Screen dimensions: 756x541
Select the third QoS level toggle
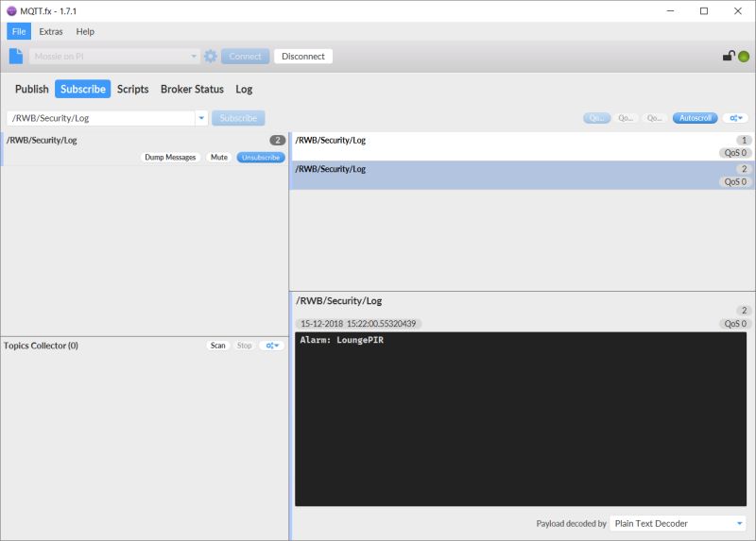[654, 118]
